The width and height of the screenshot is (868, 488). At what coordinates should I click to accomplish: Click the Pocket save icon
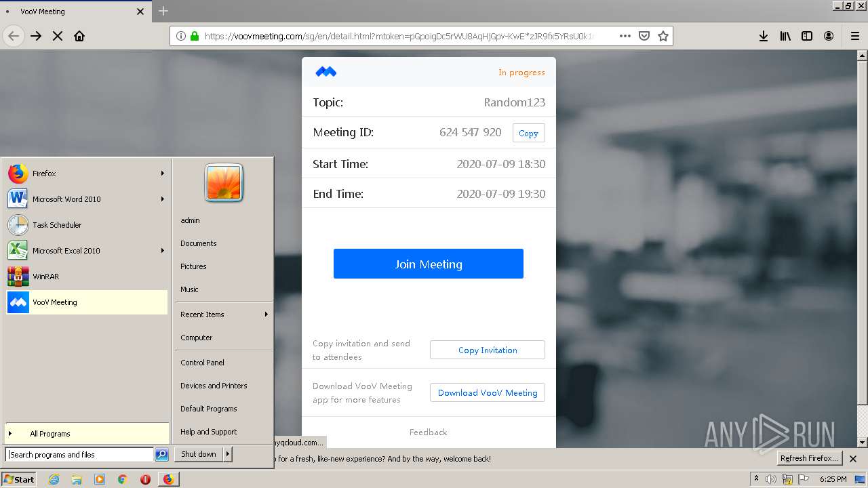pos(644,36)
